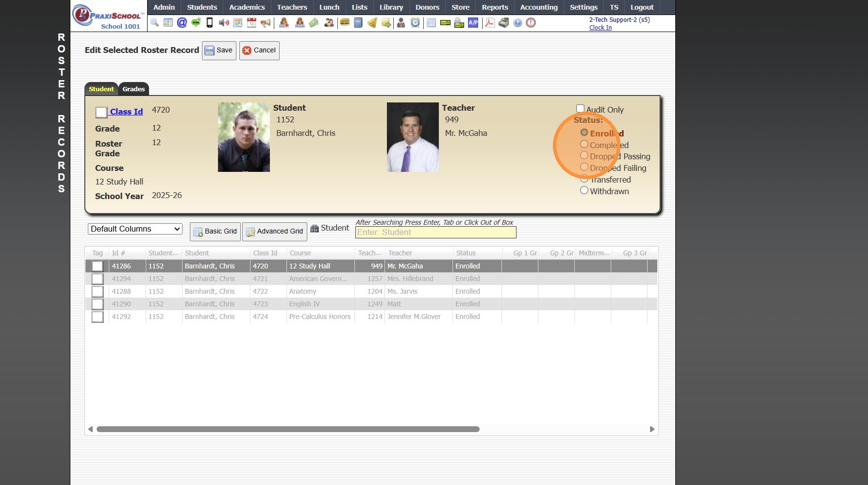This screenshot has height=485, width=868.
Task: Click Logout in the top menu
Action: coord(642,7)
